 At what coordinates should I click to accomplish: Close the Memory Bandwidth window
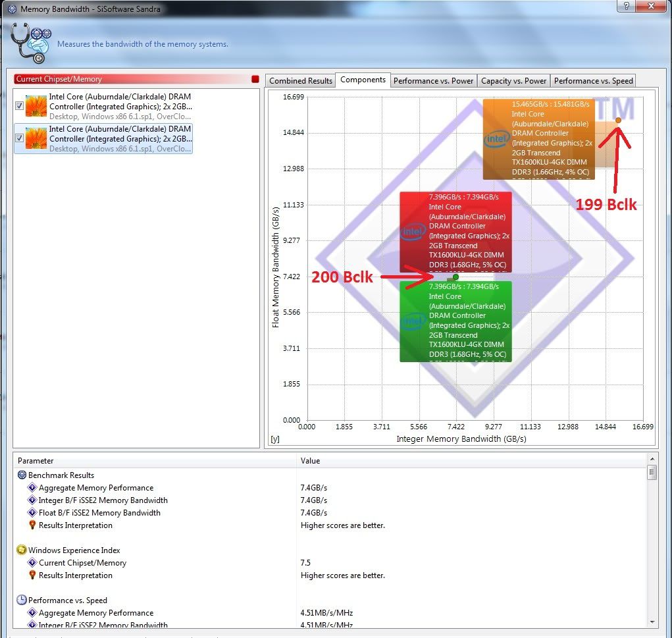(x=651, y=5)
